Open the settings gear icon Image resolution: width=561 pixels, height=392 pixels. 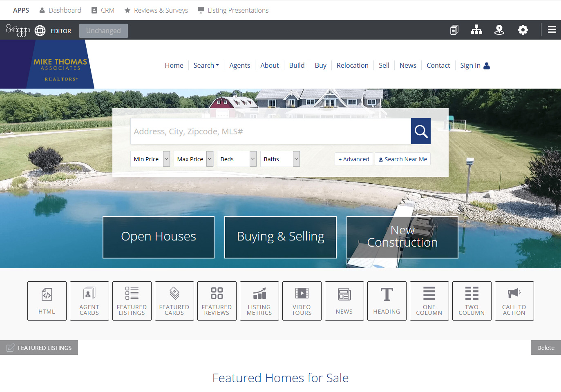coord(523,30)
